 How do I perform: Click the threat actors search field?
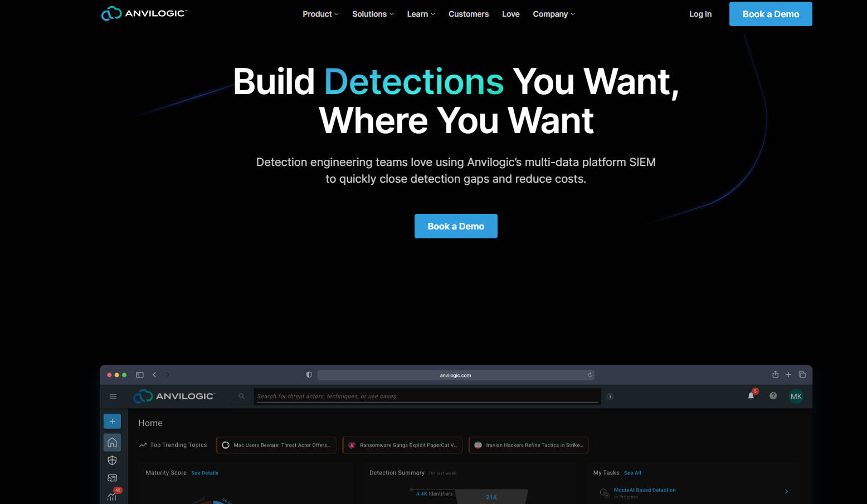pyautogui.click(x=426, y=397)
